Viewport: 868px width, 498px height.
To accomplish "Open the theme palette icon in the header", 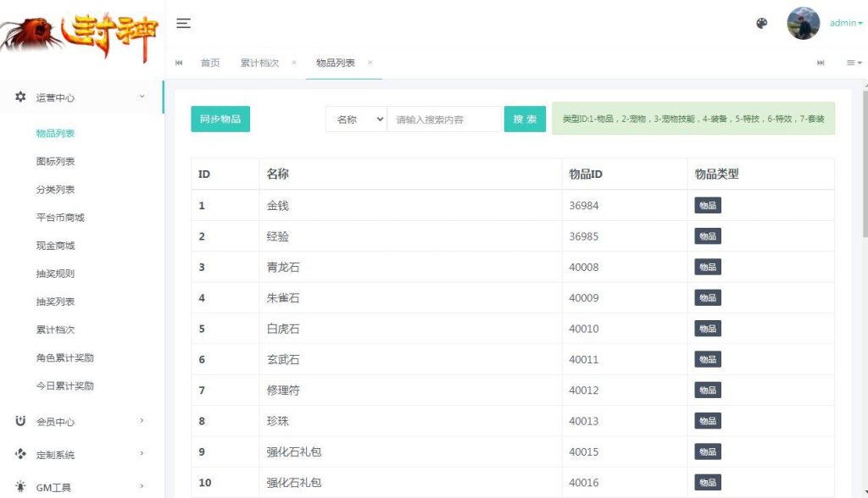I will click(x=760, y=24).
